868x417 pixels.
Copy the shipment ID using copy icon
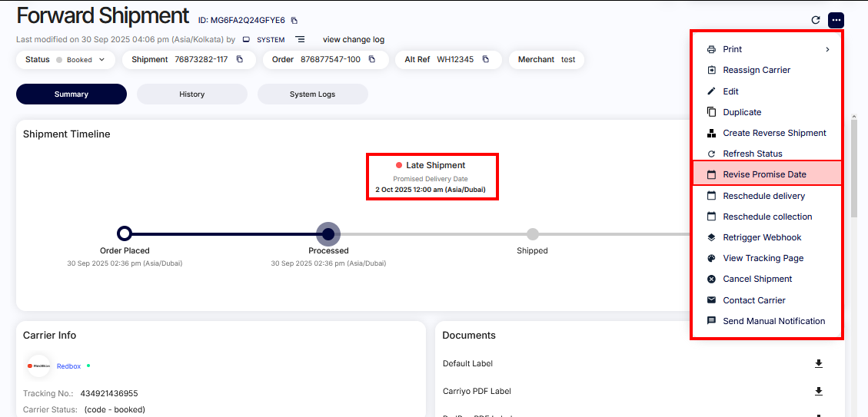(294, 21)
